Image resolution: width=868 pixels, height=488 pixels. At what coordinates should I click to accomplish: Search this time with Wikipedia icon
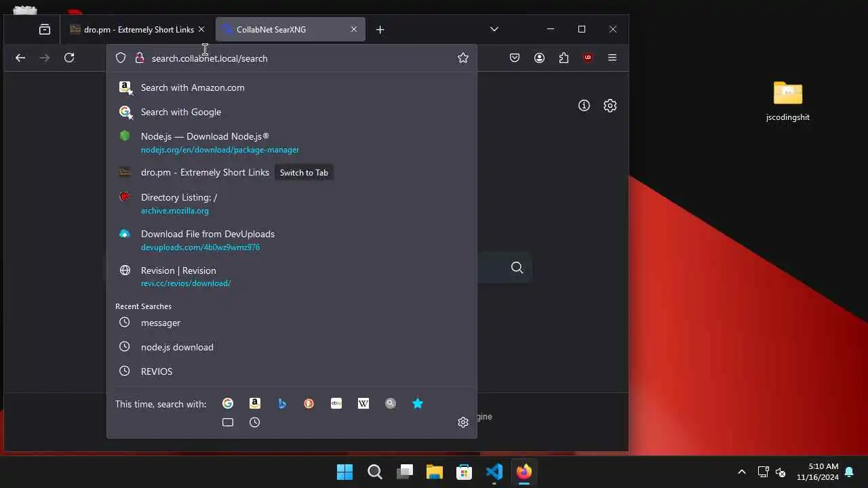[363, 403]
